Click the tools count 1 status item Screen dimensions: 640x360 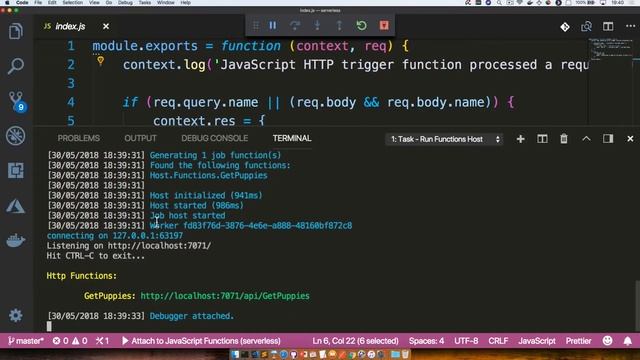tap(102, 341)
